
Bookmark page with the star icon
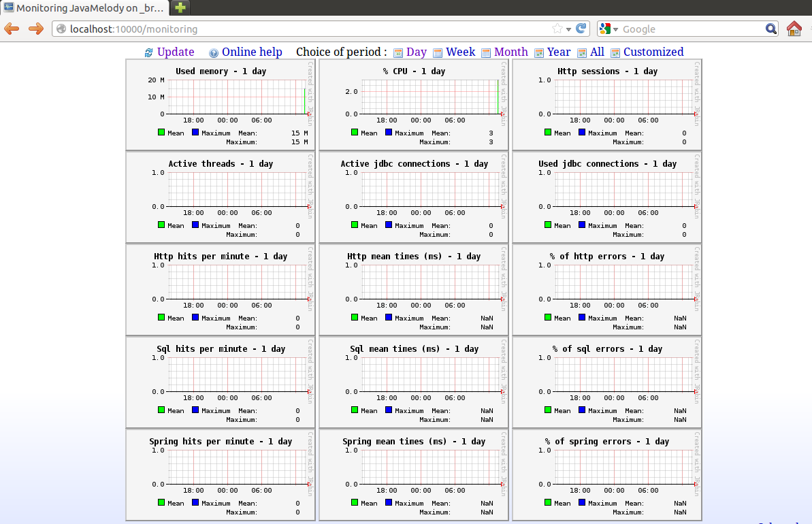pyautogui.click(x=557, y=29)
